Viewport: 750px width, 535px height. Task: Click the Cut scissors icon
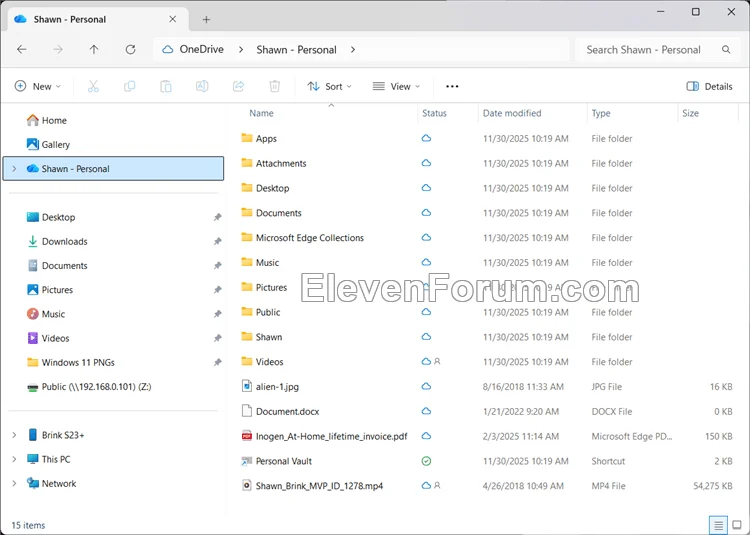click(93, 87)
